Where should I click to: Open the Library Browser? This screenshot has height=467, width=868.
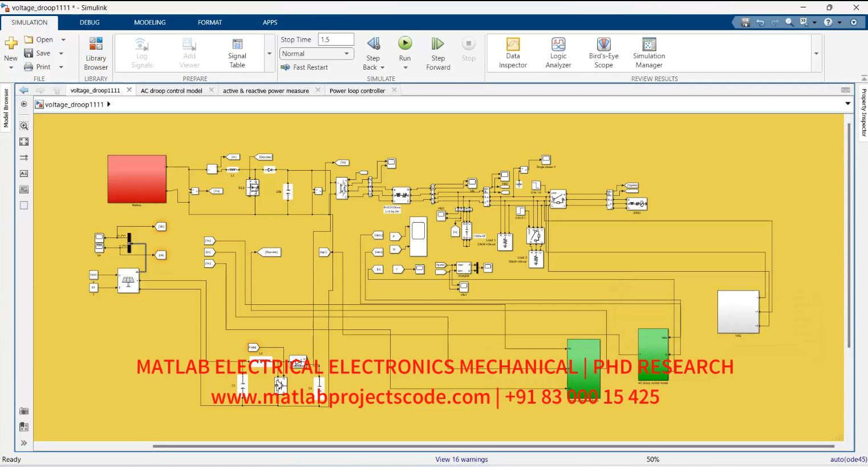tap(95, 52)
